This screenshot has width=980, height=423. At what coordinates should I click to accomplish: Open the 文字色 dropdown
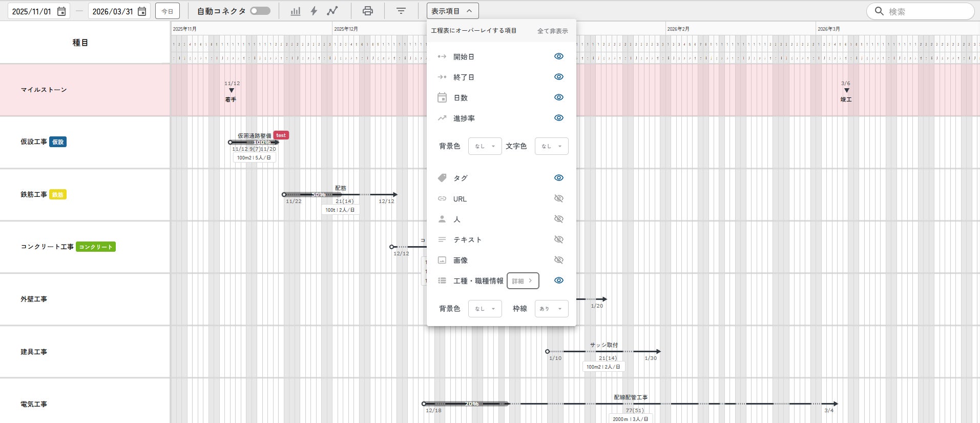[x=551, y=146]
